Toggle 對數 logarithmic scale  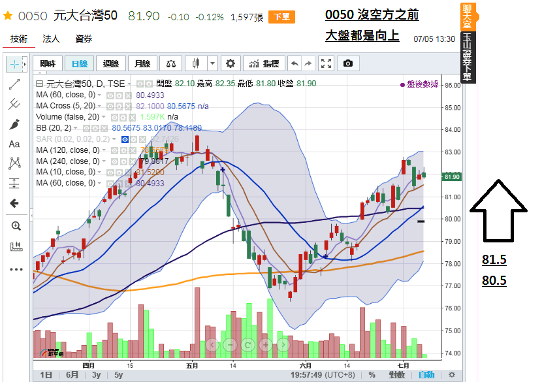pyautogui.click(x=396, y=375)
